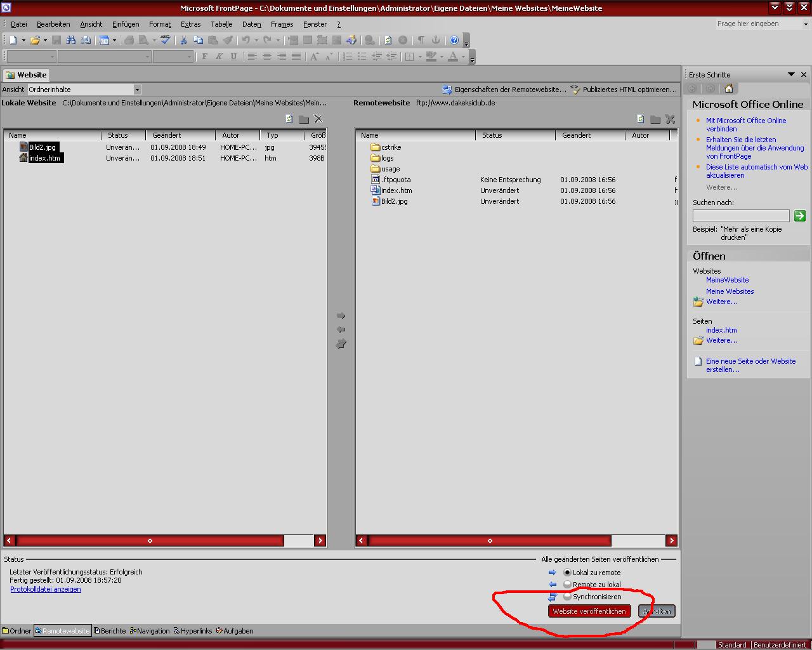Viewport: 812px width, 650px height.
Task: Click local pane horizontal scrollbar thumb
Action: tap(150, 541)
